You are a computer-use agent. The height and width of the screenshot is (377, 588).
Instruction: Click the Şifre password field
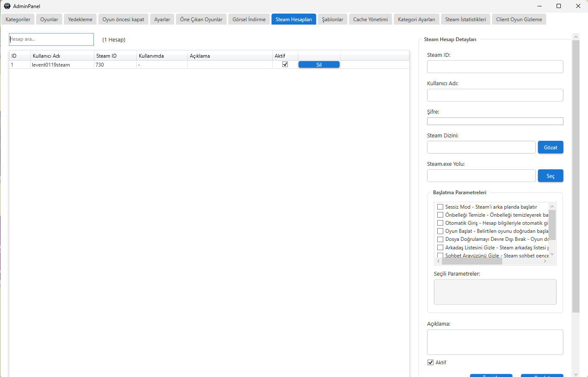tap(495, 121)
